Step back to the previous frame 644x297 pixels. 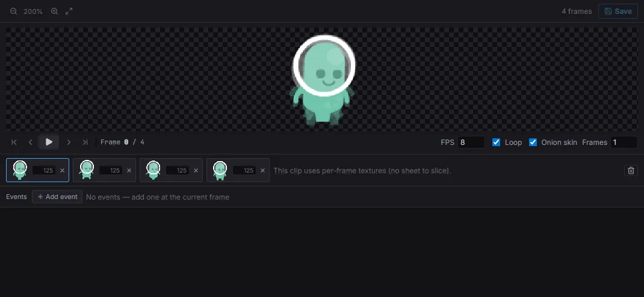click(30, 142)
